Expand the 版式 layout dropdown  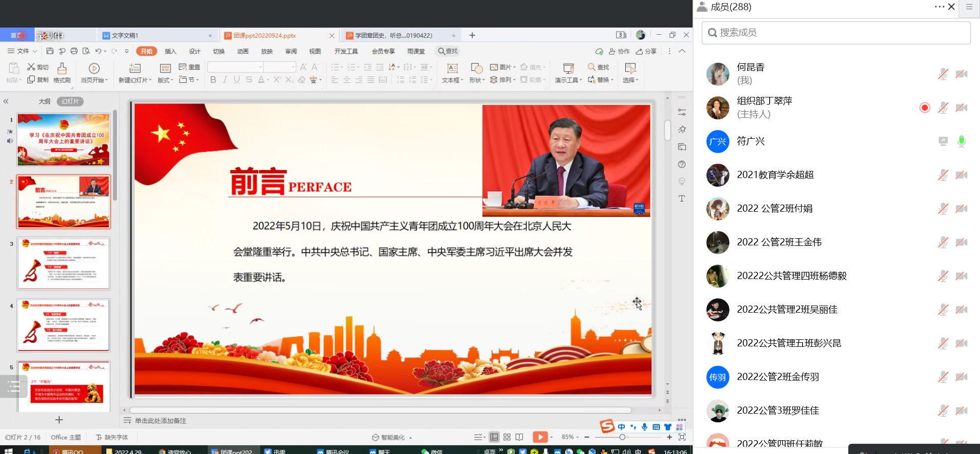[165, 80]
